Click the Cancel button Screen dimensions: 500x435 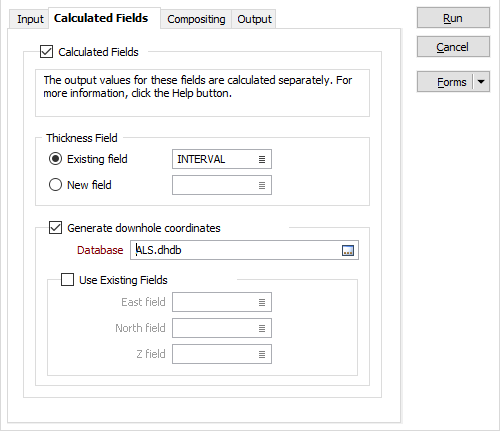coord(453,47)
